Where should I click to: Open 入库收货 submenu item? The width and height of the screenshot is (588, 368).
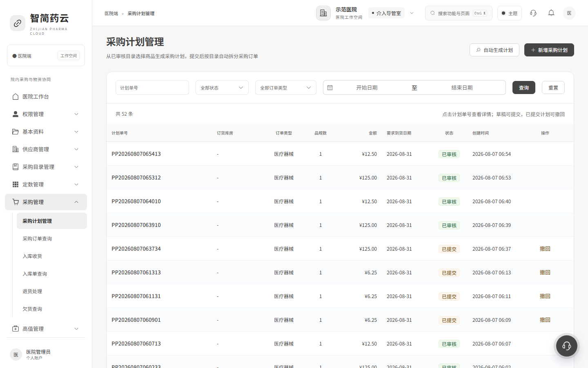click(x=52, y=256)
